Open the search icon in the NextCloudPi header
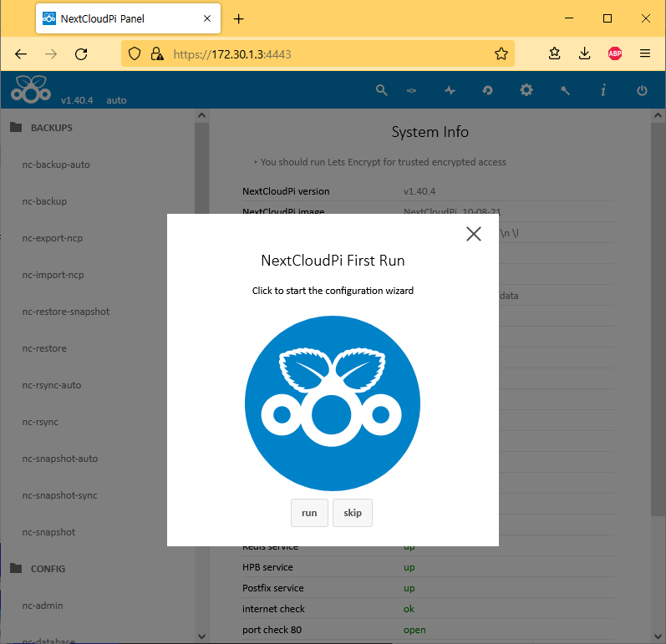666x644 pixels. [381, 90]
